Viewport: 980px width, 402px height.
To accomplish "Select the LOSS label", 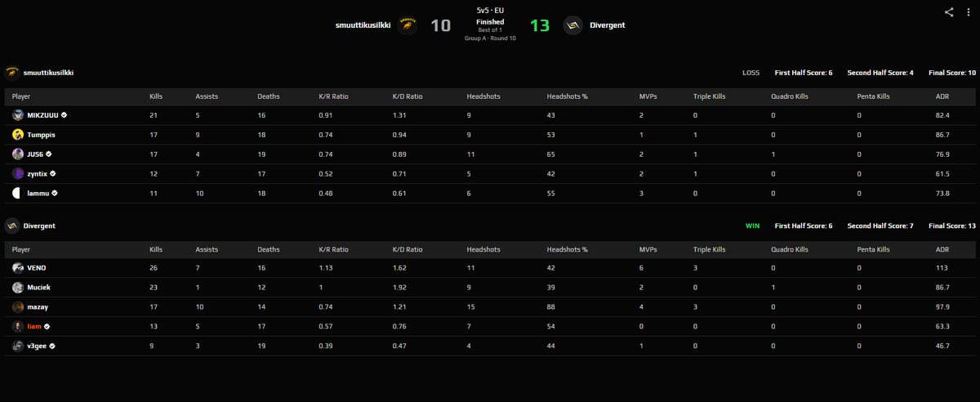I will pyautogui.click(x=751, y=73).
